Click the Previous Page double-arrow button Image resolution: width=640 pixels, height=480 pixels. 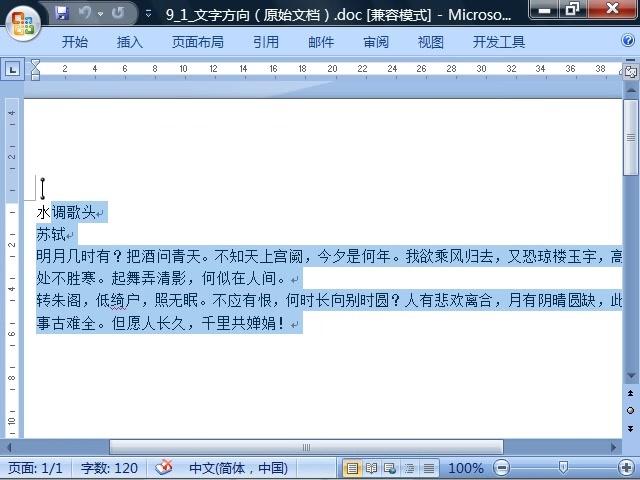pos(631,393)
